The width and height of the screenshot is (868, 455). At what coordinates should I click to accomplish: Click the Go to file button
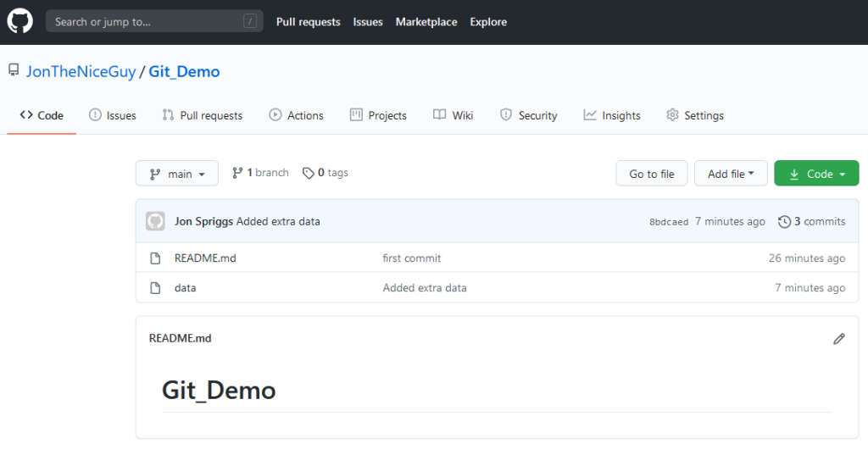click(652, 174)
